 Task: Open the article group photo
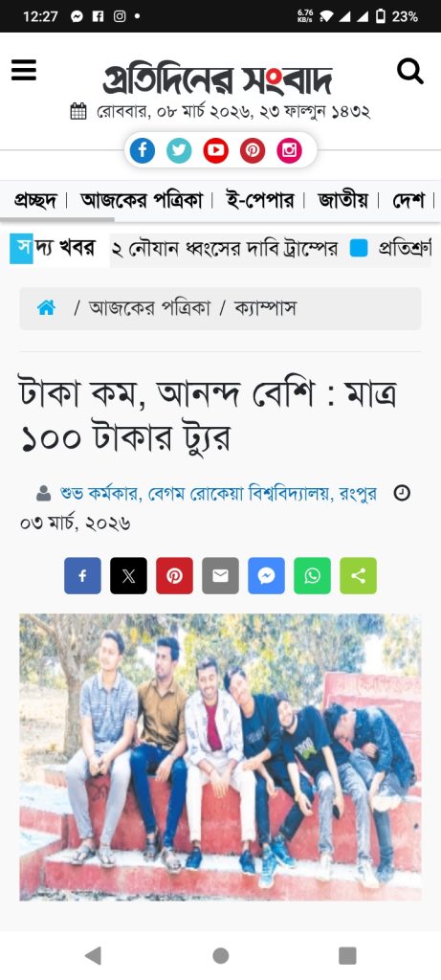pos(220,757)
